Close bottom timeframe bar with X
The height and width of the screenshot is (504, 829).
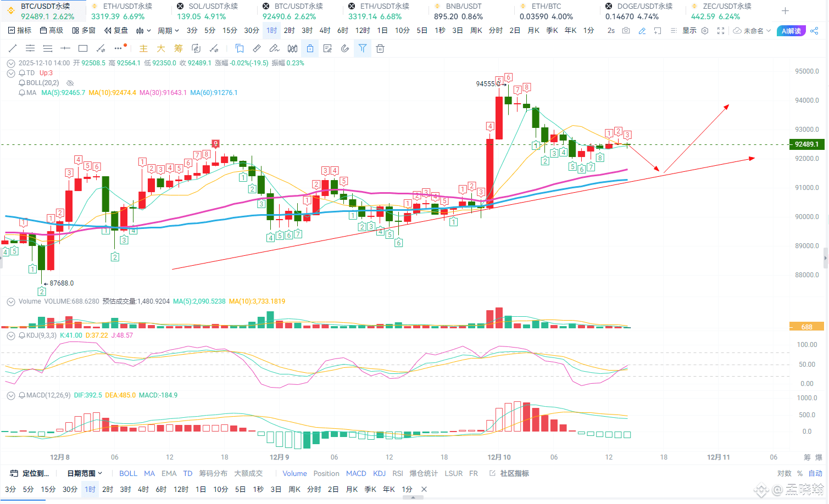coord(424,489)
